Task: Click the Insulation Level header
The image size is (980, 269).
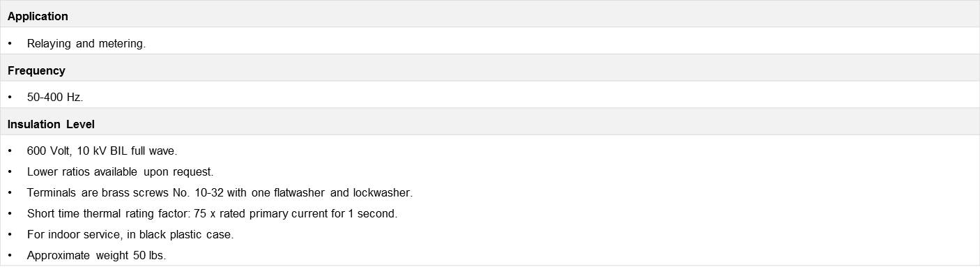Action: tap(490, 122)
